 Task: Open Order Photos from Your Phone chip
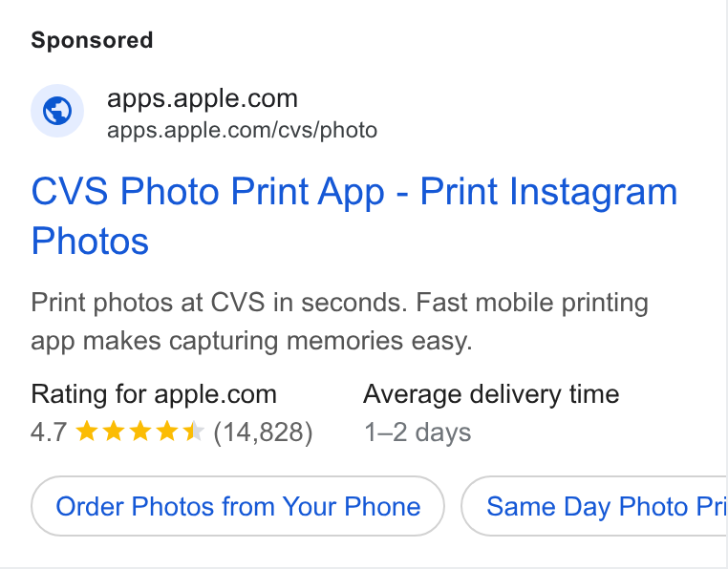(238, 506)
